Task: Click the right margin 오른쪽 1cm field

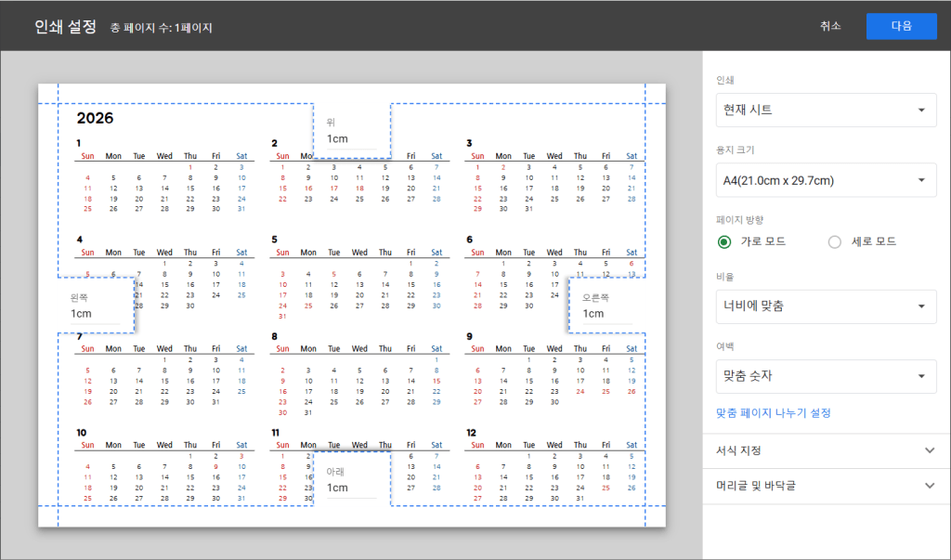Action: [x=606, y=314]
